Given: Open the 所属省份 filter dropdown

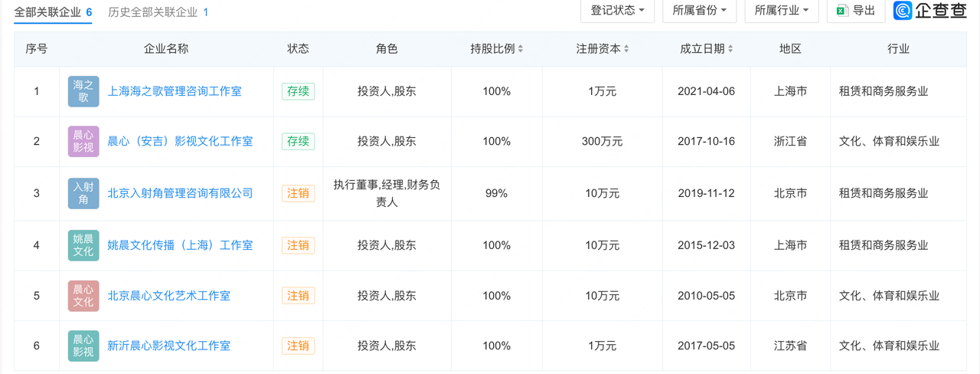Looking at the screenshot, I should [x=699, y=11].
